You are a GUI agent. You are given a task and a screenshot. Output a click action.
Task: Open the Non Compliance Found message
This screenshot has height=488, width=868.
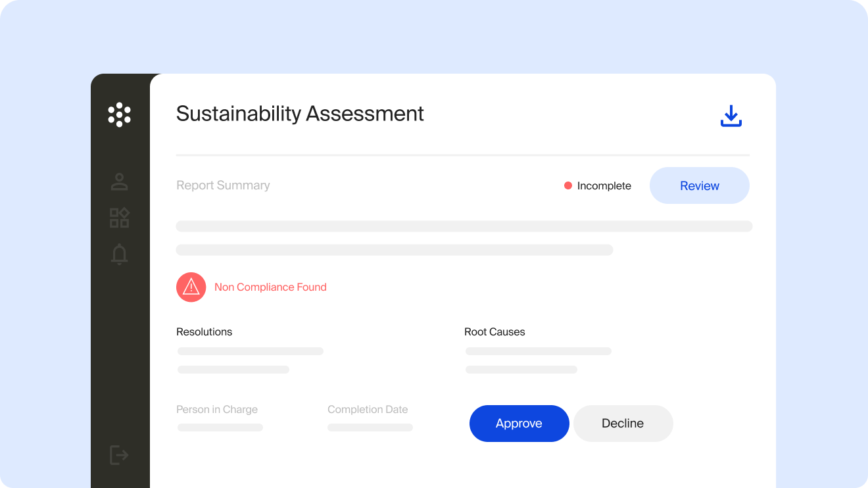pos(270,287)
